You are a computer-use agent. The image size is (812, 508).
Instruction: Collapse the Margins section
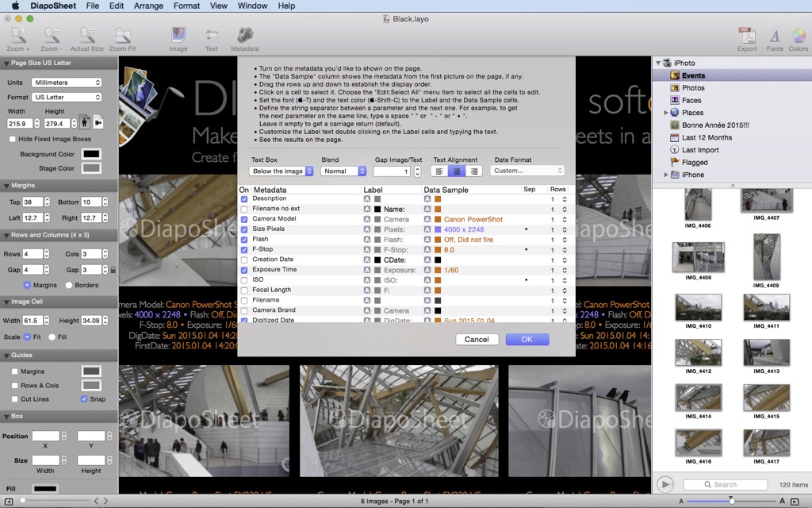[6, 186]
